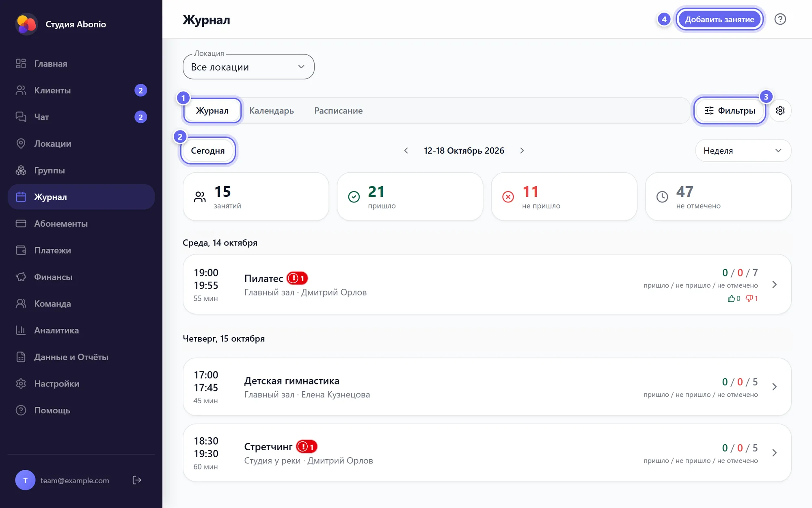Click thumbs-up feedback on Пилатес
812x508 pixels.
734,299
